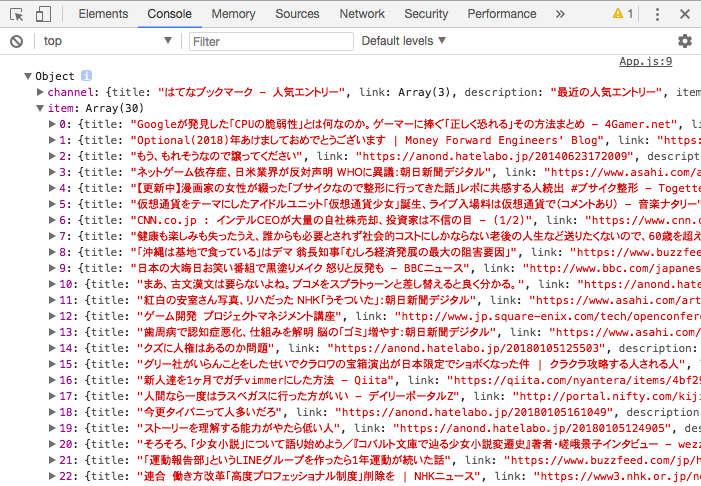Collapse the item Array(30) node
This screenshot has width=701, height=486.
coord(40,108)
